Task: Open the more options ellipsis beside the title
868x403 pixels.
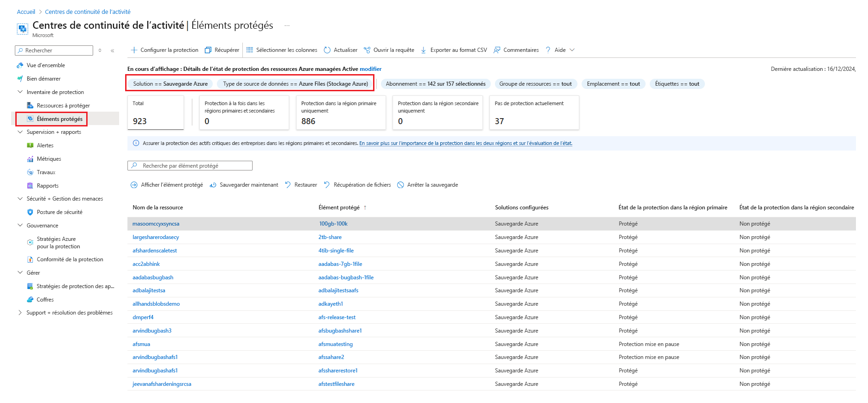Action: tap(287, 25)
